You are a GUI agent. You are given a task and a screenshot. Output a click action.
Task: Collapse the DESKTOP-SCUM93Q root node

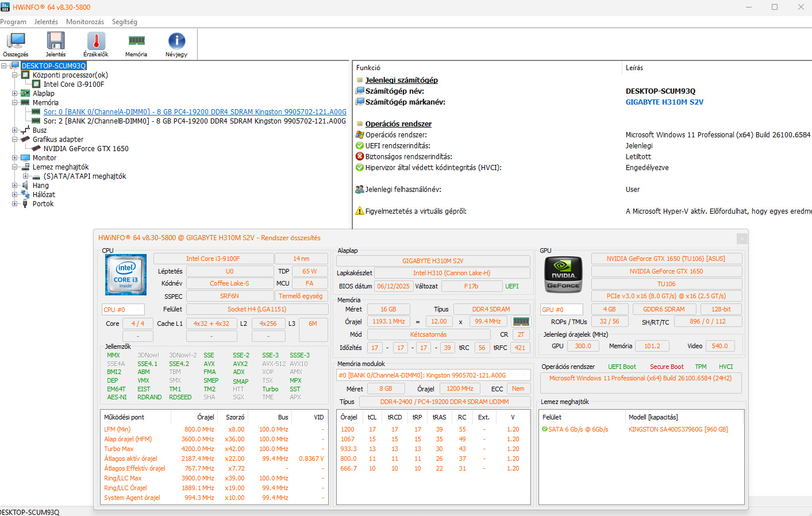(4, 66)
